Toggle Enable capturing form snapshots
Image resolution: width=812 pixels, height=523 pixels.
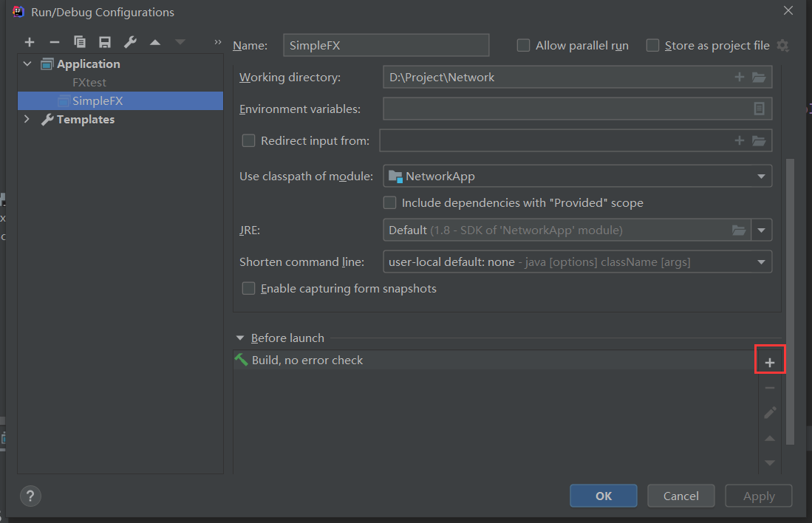click(249, 289)
